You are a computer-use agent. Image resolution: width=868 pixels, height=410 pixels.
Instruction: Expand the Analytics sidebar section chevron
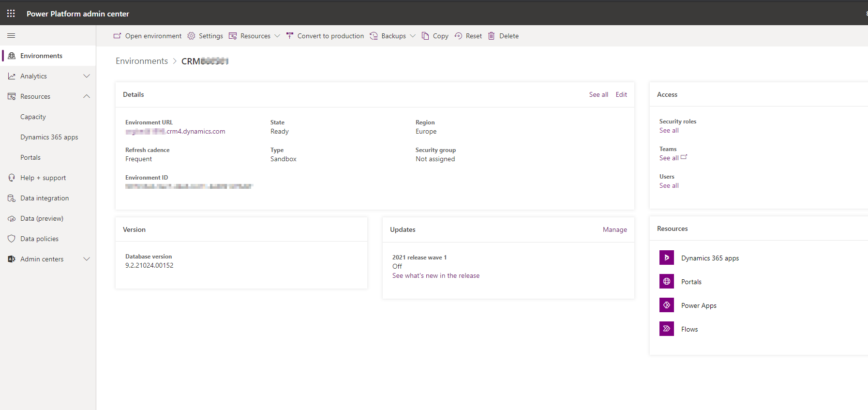coord(87,76)
